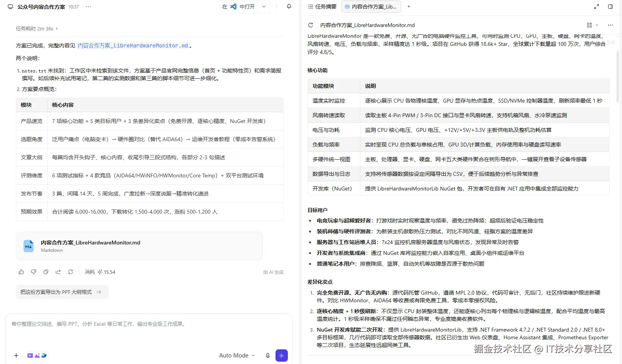Click the 由 AI 生成 label
This screenshot has width=622, height=364.
pos(274,272)
